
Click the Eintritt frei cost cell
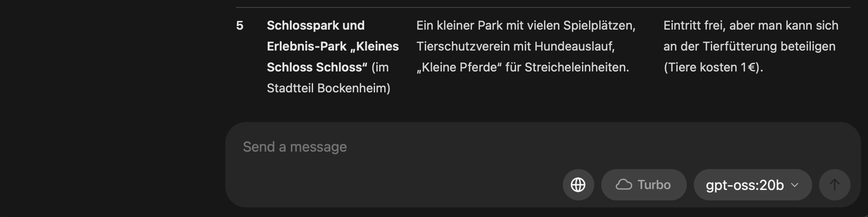751,46
